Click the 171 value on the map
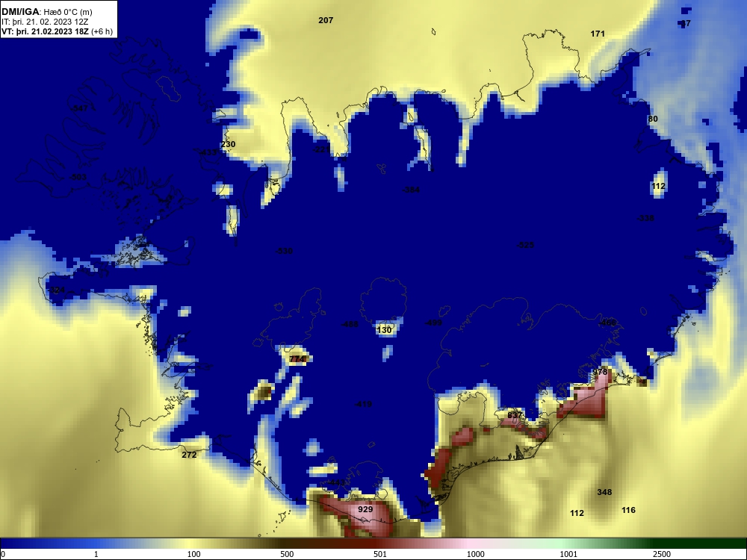Screen dimensions: 747x560 (598, 34)
